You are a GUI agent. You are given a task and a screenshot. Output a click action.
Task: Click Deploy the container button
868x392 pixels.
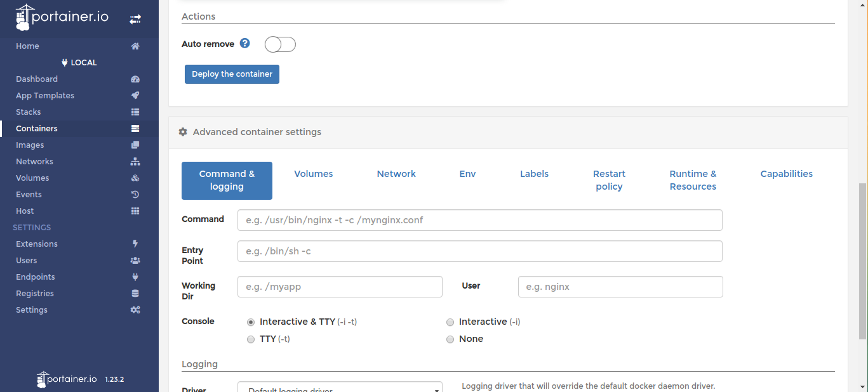[x=232, y=74]
